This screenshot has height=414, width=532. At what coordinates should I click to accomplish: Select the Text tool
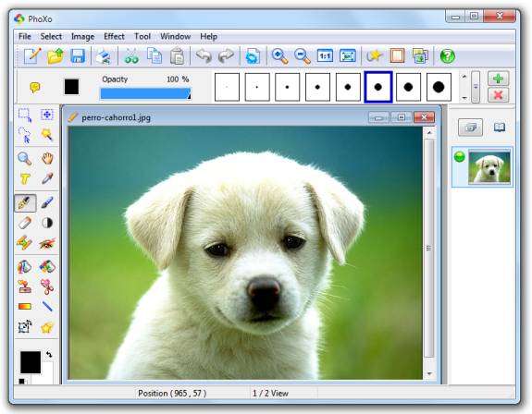tap(25, 178)
